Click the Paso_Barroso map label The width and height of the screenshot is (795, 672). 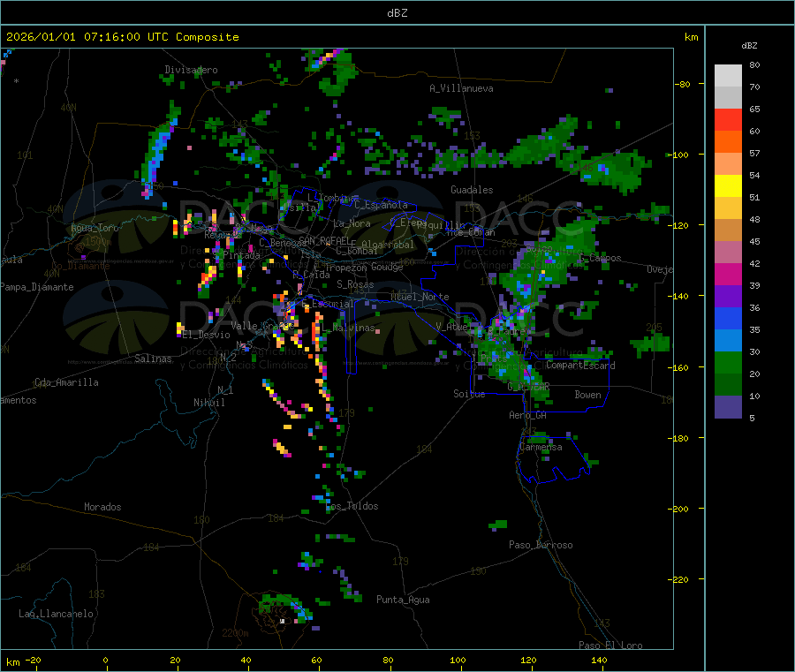541,545
